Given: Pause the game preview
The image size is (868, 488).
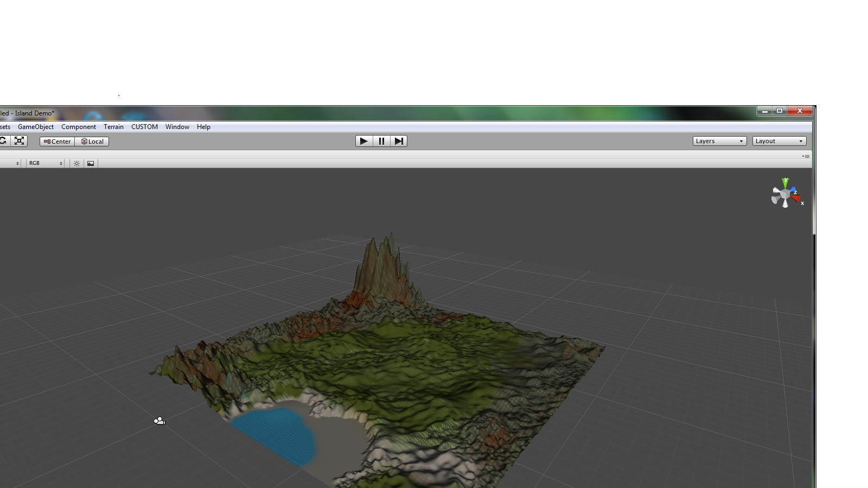Looking at the screenshot, I should pyautogui.click(x=381, y=141).
